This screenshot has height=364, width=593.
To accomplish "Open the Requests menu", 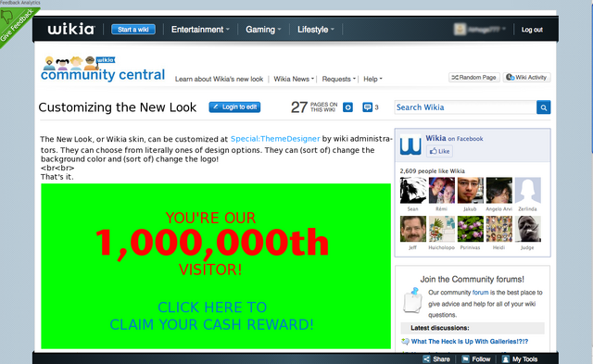I will (x=339, y=79).
